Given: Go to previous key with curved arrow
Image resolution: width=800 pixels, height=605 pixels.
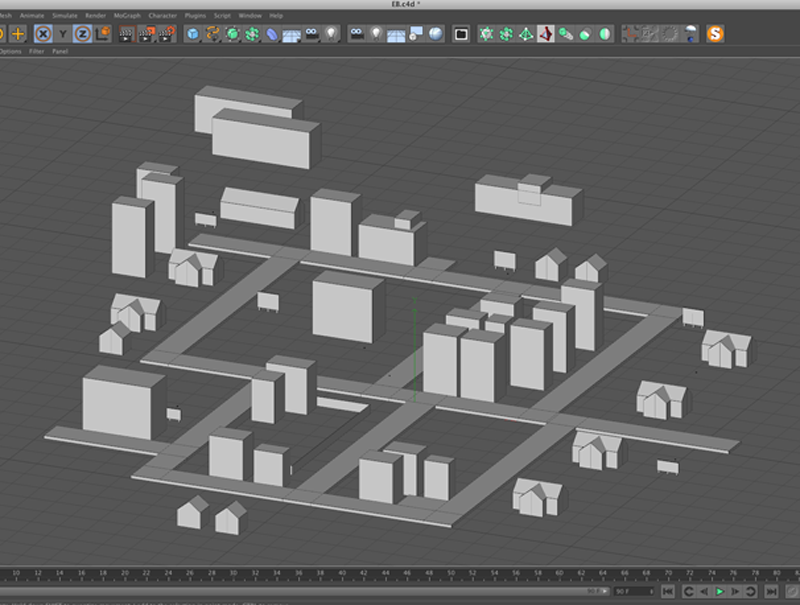Looking at the screenshot, I should [x=688, y=592].
